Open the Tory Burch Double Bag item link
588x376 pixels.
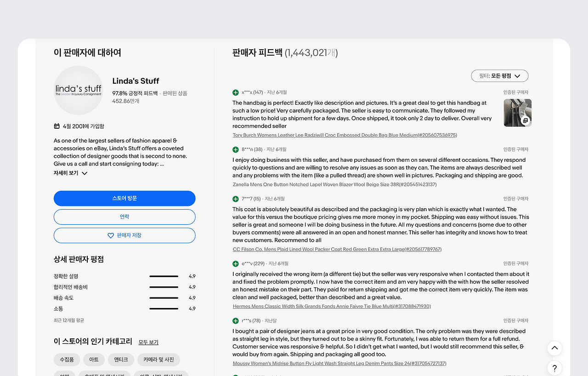point(345,135)
